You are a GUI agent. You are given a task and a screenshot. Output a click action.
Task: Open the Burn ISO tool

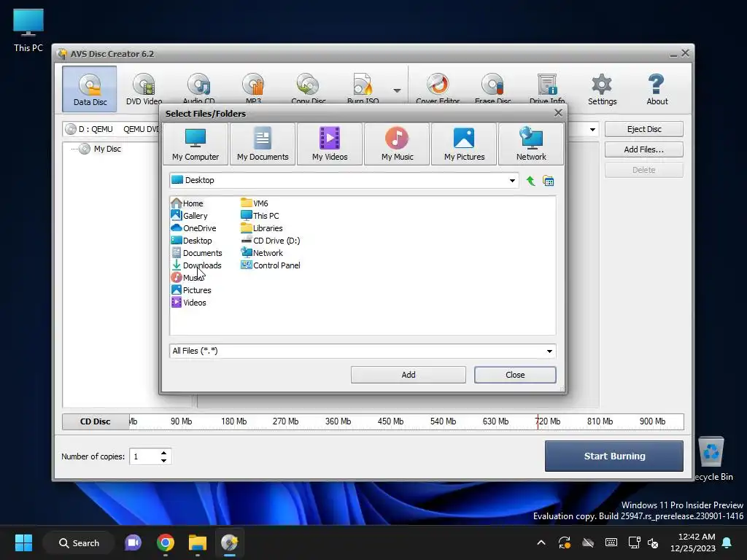[363, 89]
